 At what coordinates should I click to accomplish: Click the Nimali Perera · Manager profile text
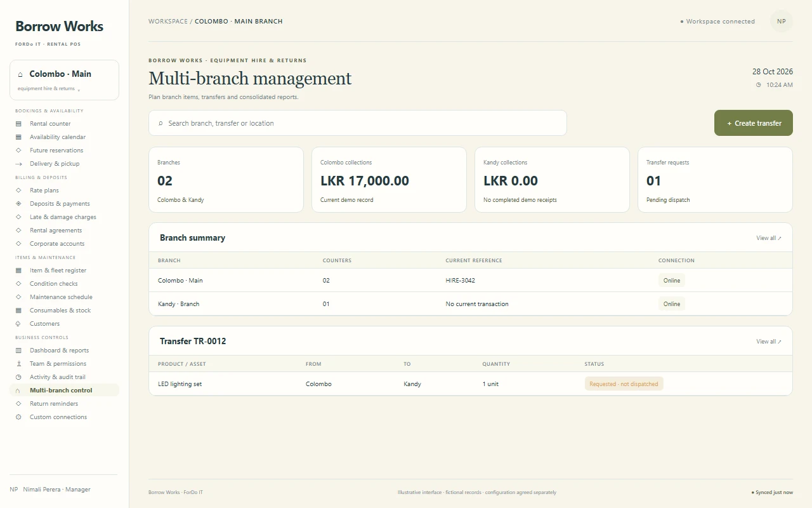tap(56, 490)
